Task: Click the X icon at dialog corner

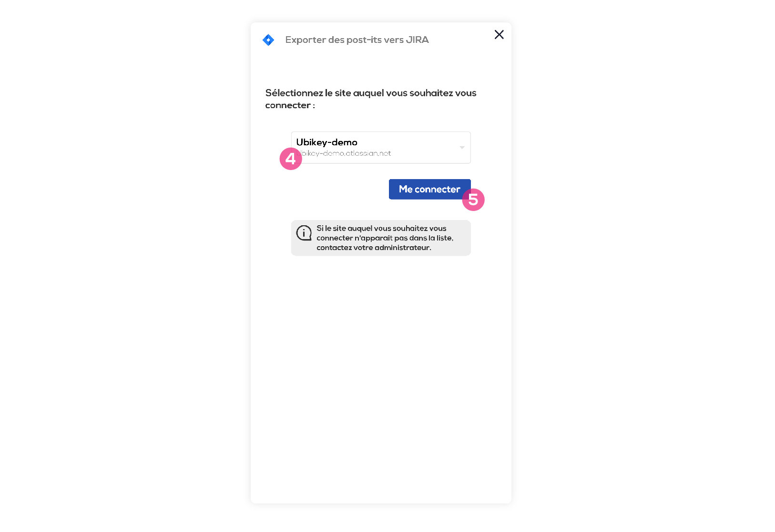Action: click(x=499, y=34)
